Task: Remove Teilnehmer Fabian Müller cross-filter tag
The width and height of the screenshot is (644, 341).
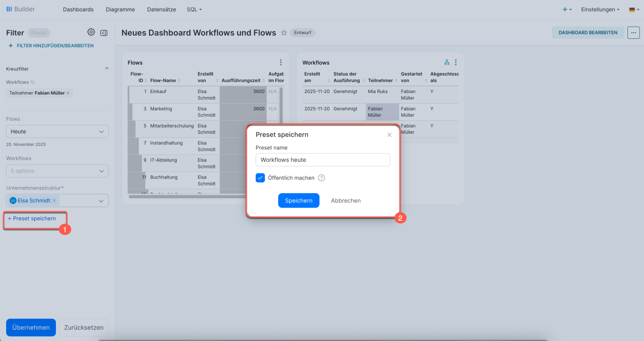Action: pyautogui.click(x=68, y=93)
